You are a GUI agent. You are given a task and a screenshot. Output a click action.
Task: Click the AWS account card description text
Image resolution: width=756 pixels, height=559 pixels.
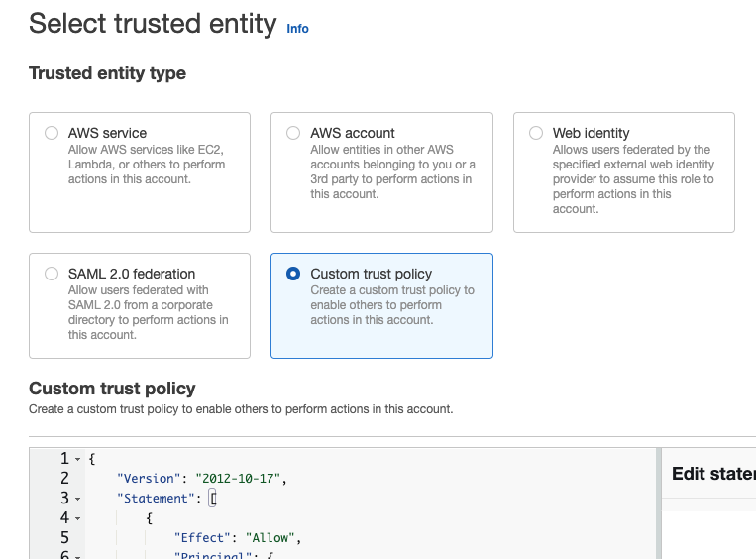pyautogui.click(x=392, y=171)
